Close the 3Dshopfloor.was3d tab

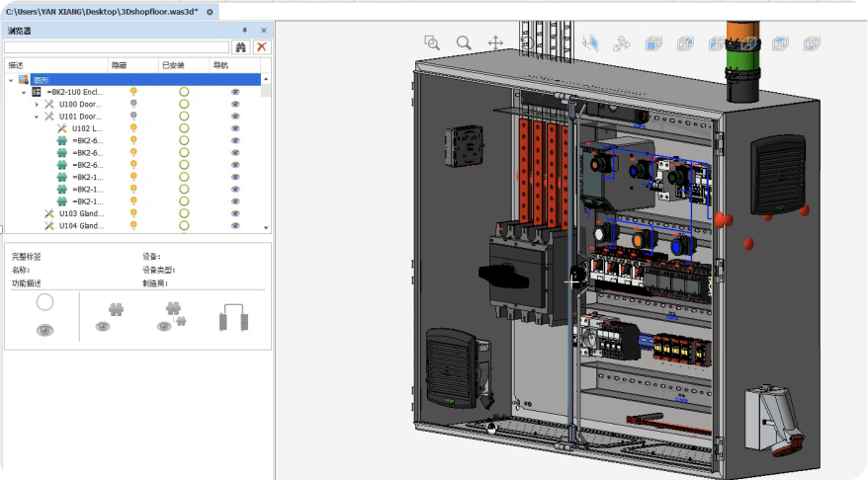coord(210,12)
